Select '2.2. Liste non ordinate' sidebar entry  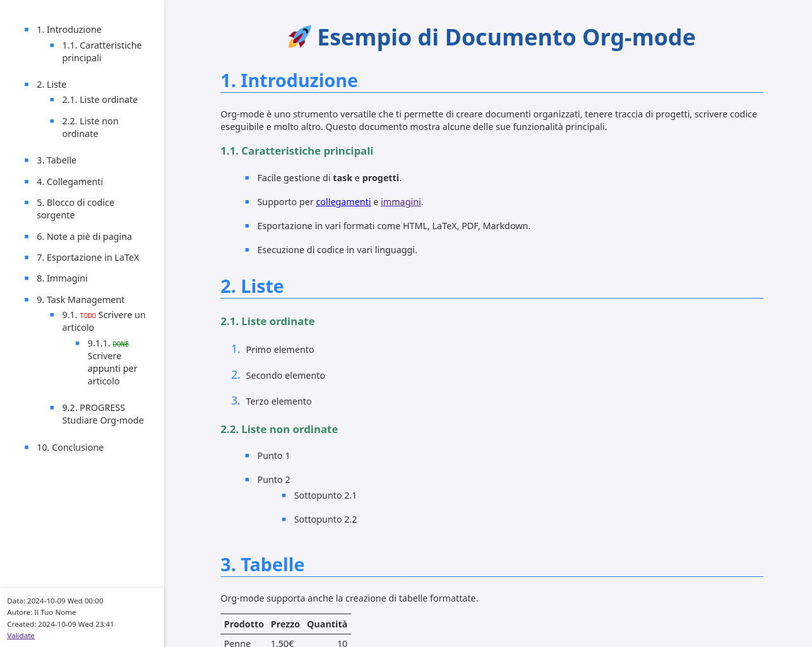point(90,128)
